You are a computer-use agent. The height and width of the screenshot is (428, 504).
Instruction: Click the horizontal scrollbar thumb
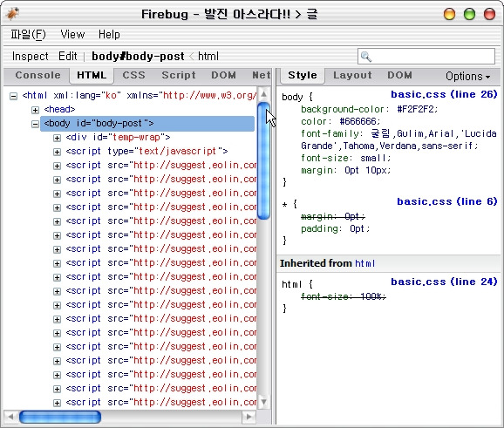click(x=60, y=417)
